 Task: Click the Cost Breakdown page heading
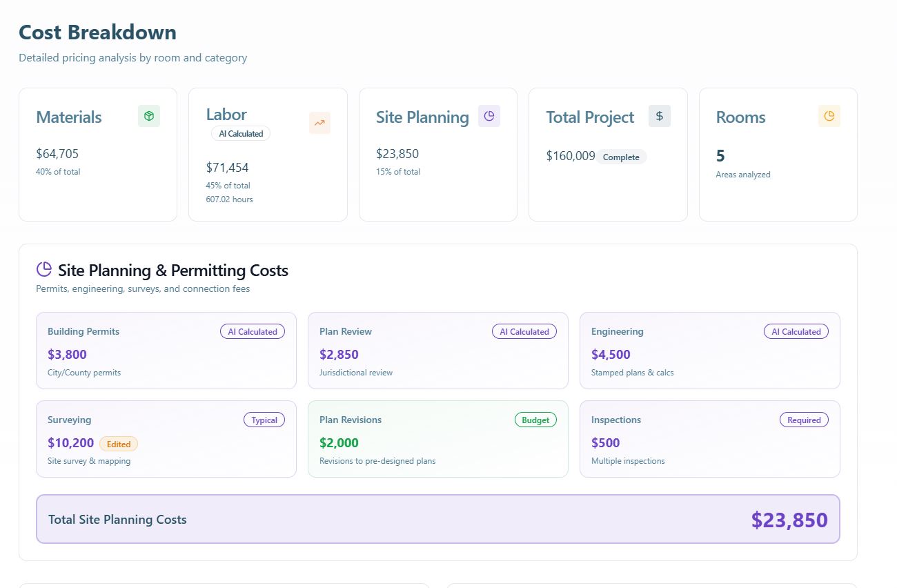97,32
